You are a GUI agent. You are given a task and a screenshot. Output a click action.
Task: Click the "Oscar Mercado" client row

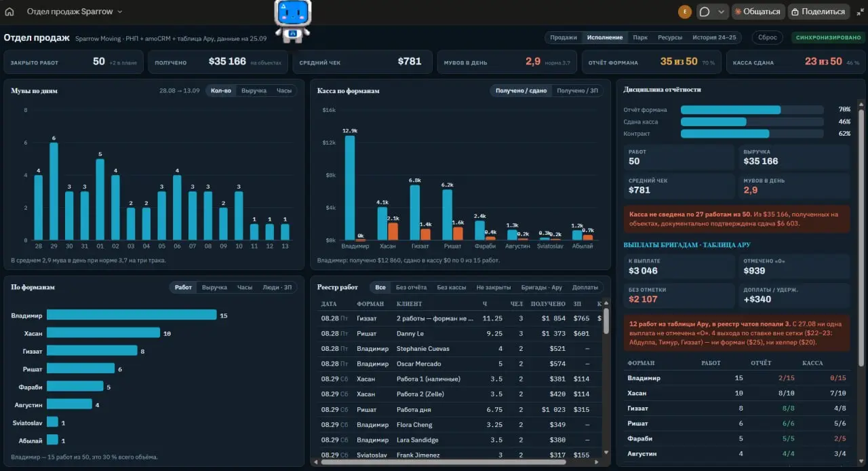coord(460,364)
